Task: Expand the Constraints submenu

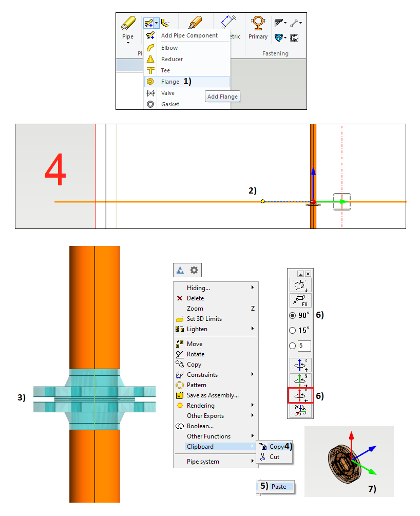Action: coord(216,374)
